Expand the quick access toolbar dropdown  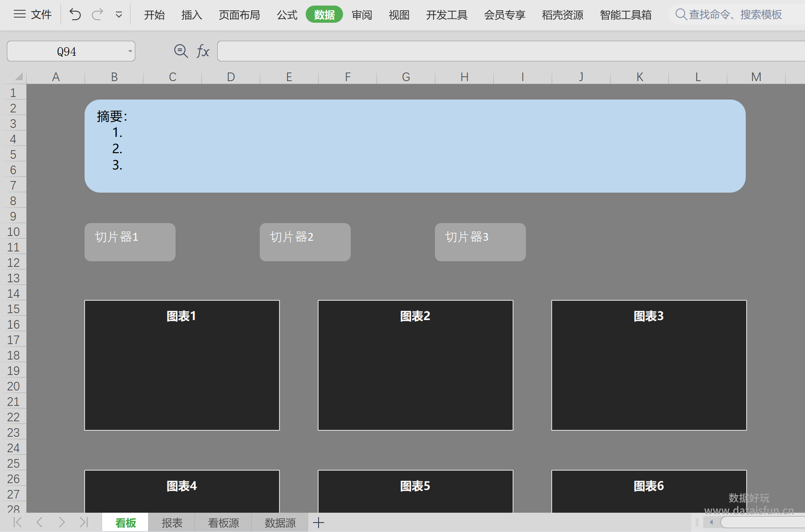point(119,15)
